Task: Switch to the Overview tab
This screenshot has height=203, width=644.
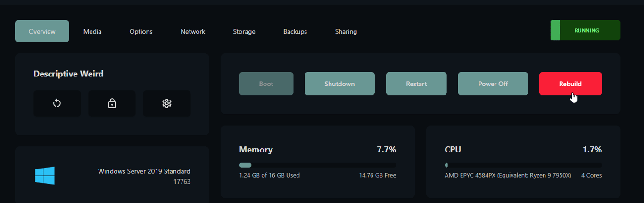Action: tap(42, 31)
